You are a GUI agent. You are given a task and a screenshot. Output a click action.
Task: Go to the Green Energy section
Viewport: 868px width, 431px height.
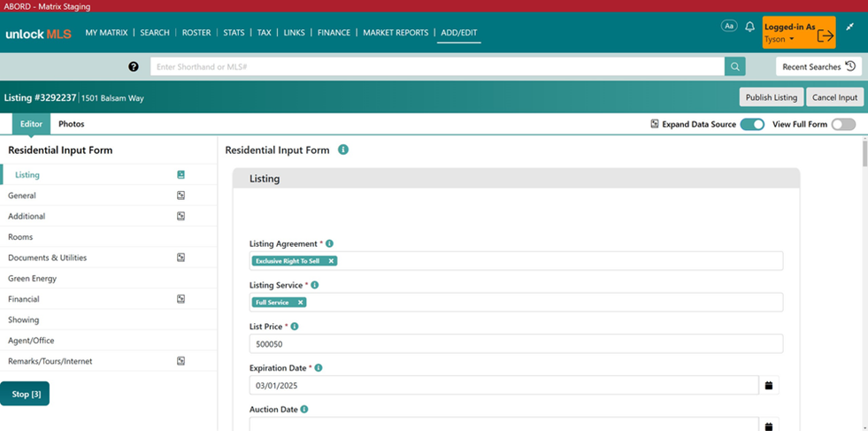pyautogui.click(x=109, y=278)
